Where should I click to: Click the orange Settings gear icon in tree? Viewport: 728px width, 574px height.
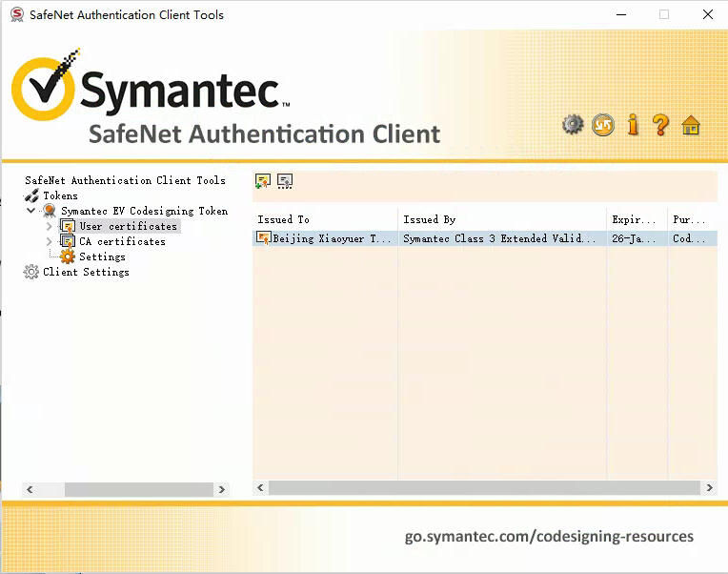click(x=68, y=256)
